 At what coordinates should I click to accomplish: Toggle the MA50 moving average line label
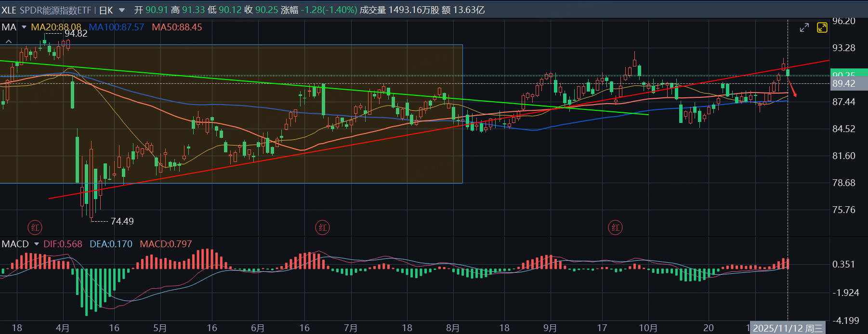[177, 27]
